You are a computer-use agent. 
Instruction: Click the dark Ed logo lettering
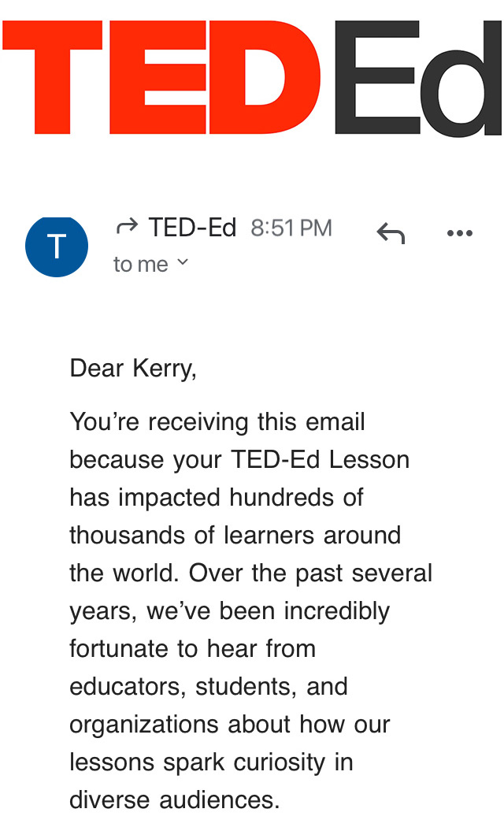(417, 77)
